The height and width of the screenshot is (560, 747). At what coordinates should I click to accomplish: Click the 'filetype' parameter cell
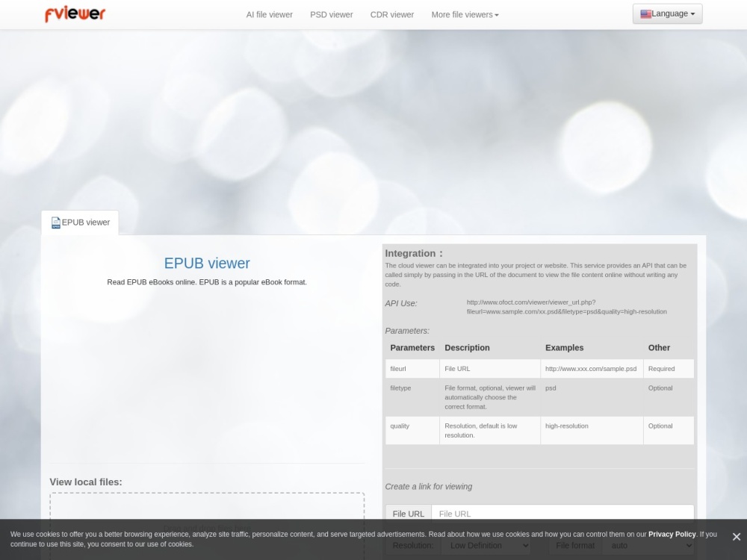(412, 397)
